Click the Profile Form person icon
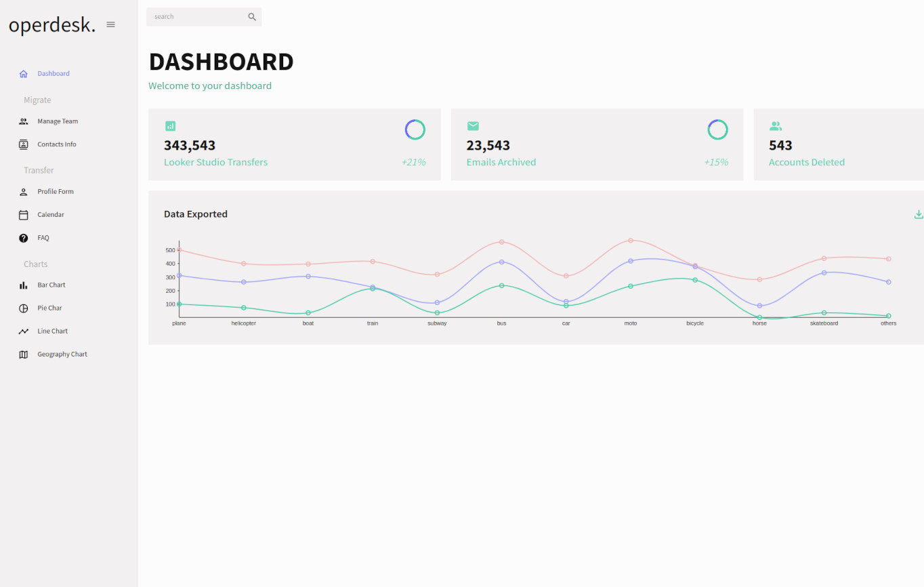The width and height of the screenshot is (924, 587). 24,192
